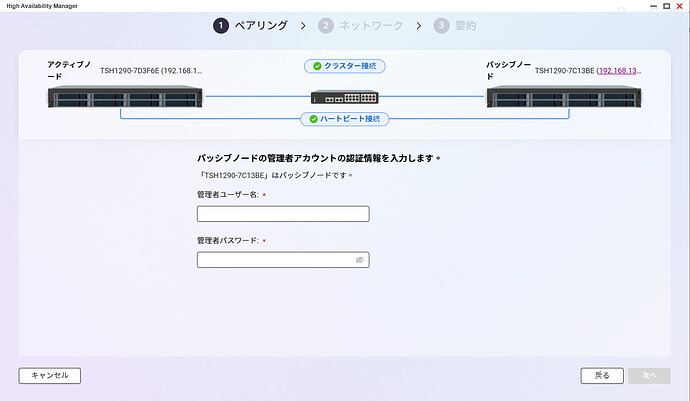Focus the 管理者パスワード input field
Screen dimensions: 690x401
point(275,260)
